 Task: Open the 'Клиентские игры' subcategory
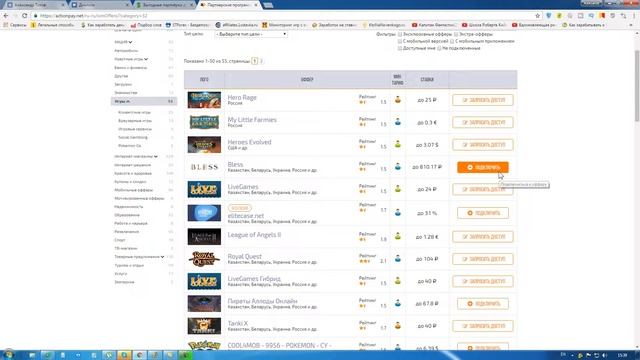tap(134, 112)
